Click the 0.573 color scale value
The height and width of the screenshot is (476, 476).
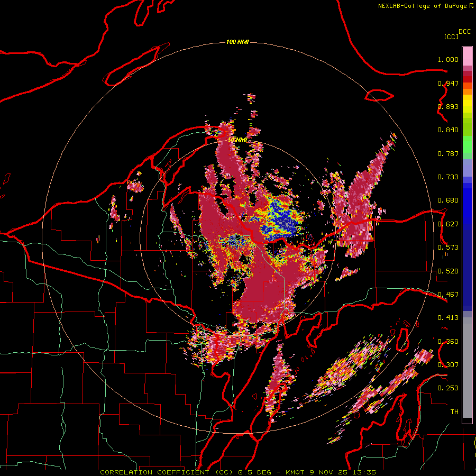pyautogui.click(x=448, y=248)
